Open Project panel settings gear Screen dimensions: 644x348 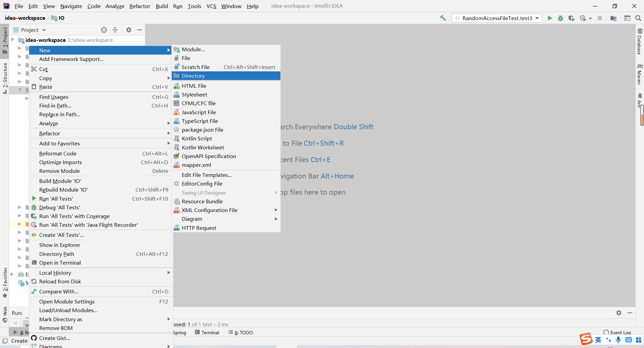click(x=129, y=30)
